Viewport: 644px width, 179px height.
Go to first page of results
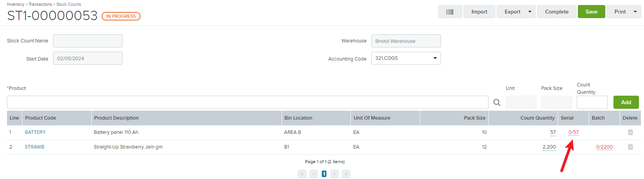click(x=302, y=174)
